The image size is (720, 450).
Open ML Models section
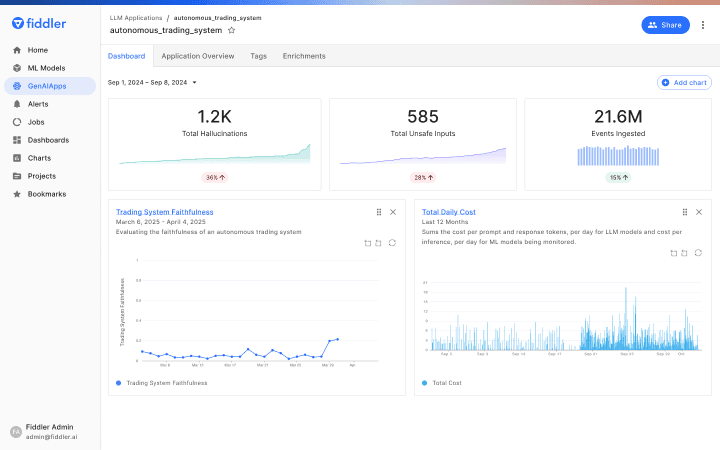click(50, 68)
